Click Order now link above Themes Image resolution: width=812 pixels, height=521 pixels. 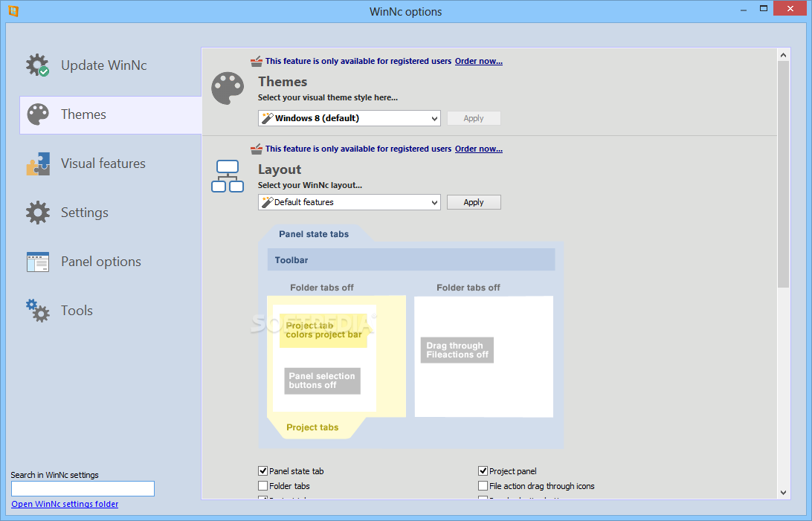pyautogui.click(x=479, y=61)
